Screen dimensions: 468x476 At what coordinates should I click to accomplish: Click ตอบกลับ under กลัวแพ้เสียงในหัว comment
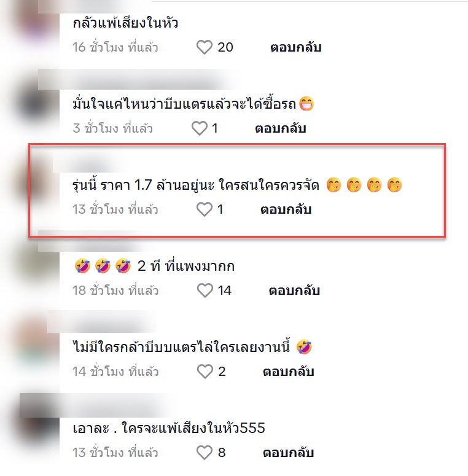point(296,47)
